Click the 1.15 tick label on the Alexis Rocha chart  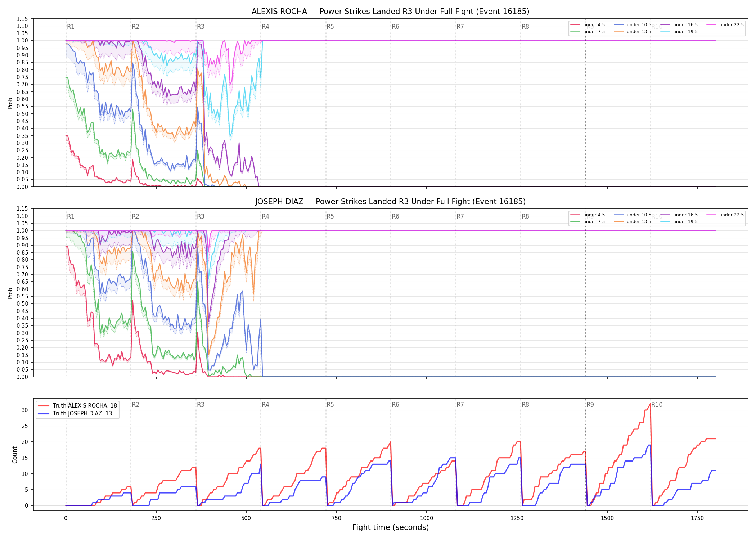(x=22, y=19)
